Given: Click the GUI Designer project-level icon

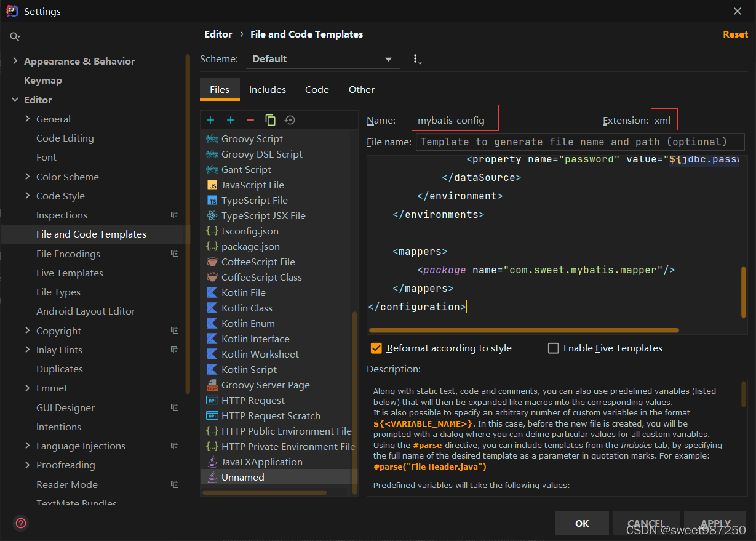Looking at the screenshot, I should click(x=175, y=407).
